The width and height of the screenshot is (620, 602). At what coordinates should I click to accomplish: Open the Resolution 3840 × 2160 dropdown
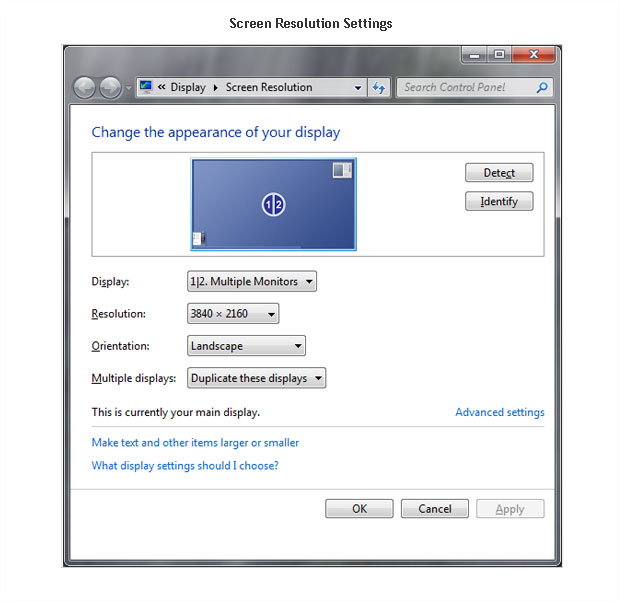(x=233, y=314)
